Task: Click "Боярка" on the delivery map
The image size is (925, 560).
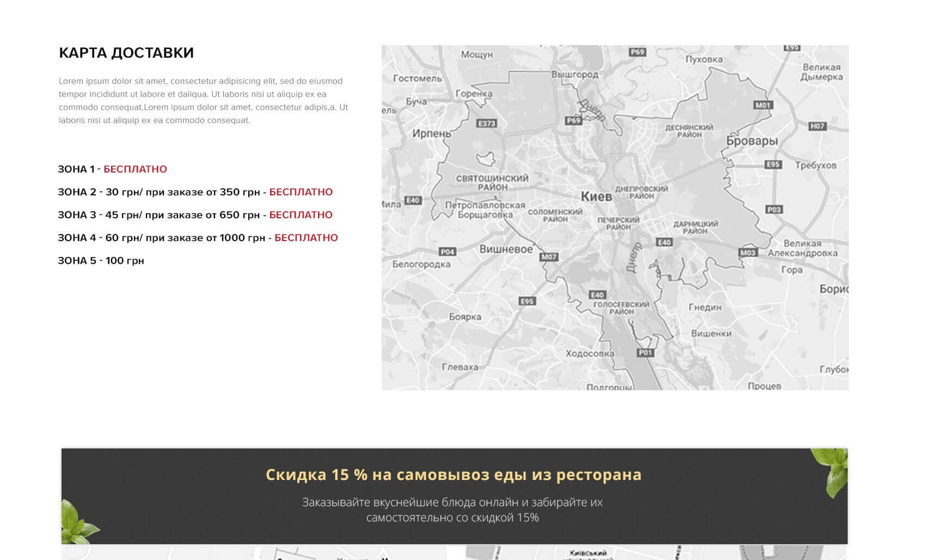Action: click(465, 317)
